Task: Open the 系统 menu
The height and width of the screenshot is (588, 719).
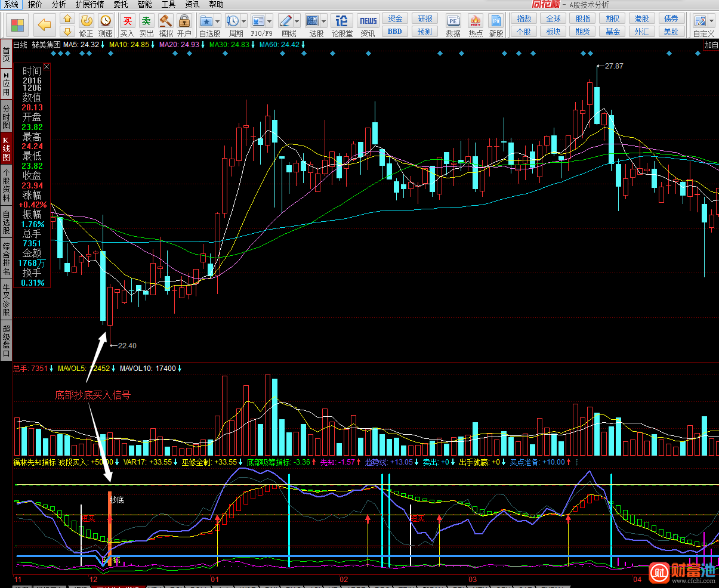Action: [x=11, y=4]
